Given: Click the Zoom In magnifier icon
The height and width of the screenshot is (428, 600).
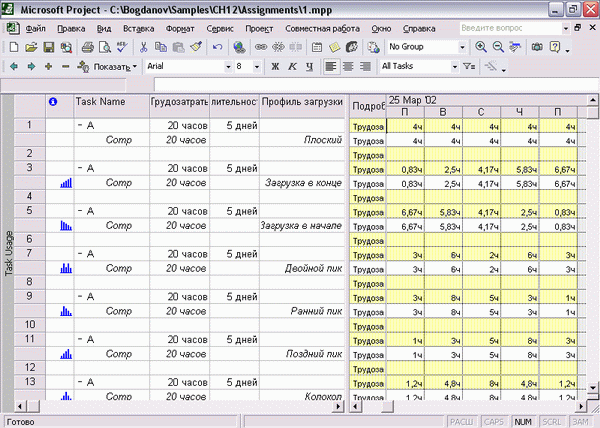Looking at the screenshot, I should pyautogui.click(x=481, y=47).
